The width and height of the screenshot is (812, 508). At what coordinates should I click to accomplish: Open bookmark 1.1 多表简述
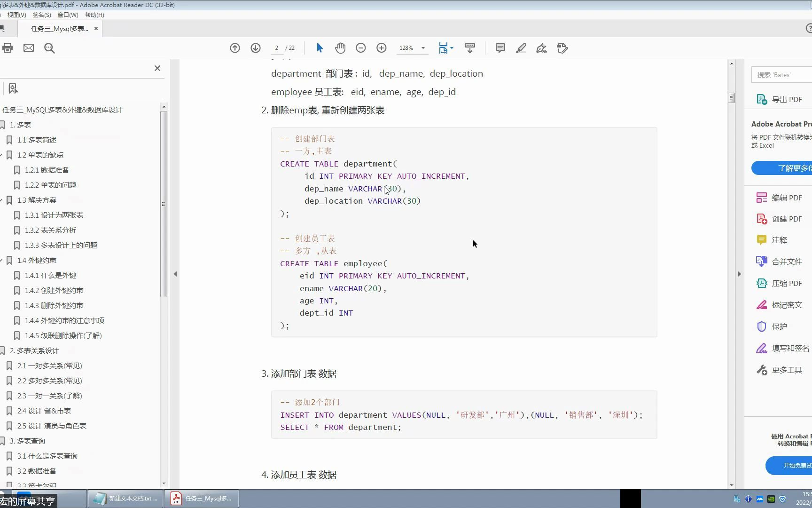[37, 140]
